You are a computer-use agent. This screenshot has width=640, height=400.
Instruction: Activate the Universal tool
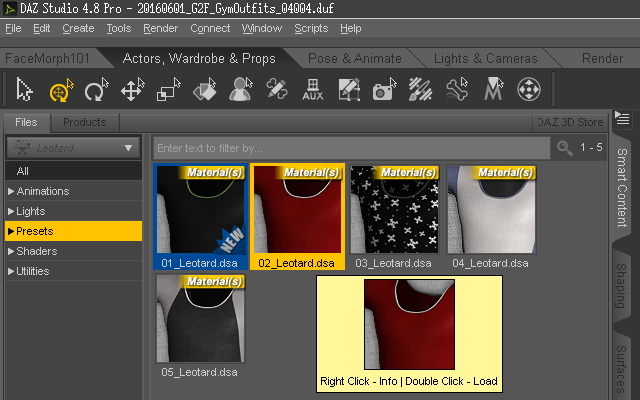(x=61, y=89)
